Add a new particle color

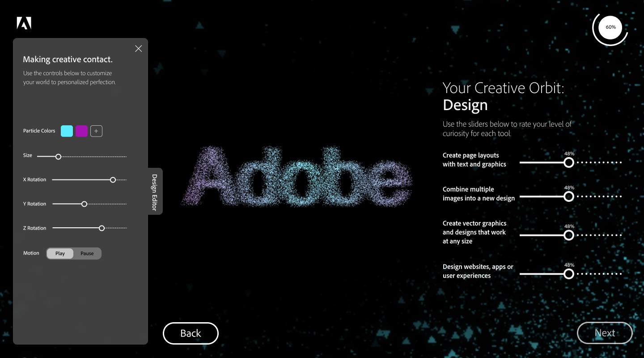(x=96, y=131)
